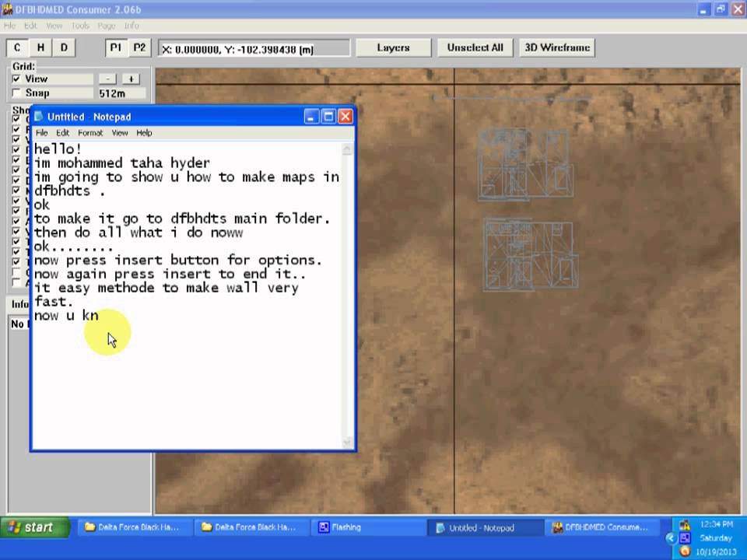The width and height of the screenshot is (747, 560).
Task: Switch to DFBHDMED Consume... taskbar button
Action: pos(602,527)
